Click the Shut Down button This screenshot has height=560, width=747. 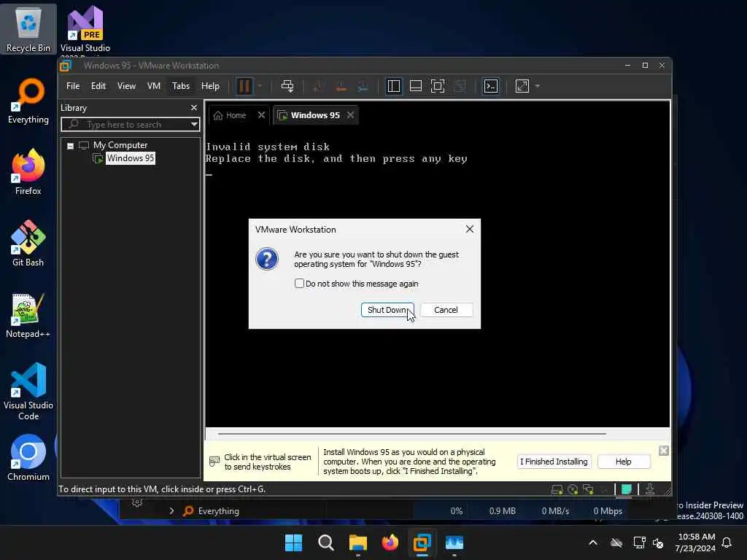(x=387, y=310)
